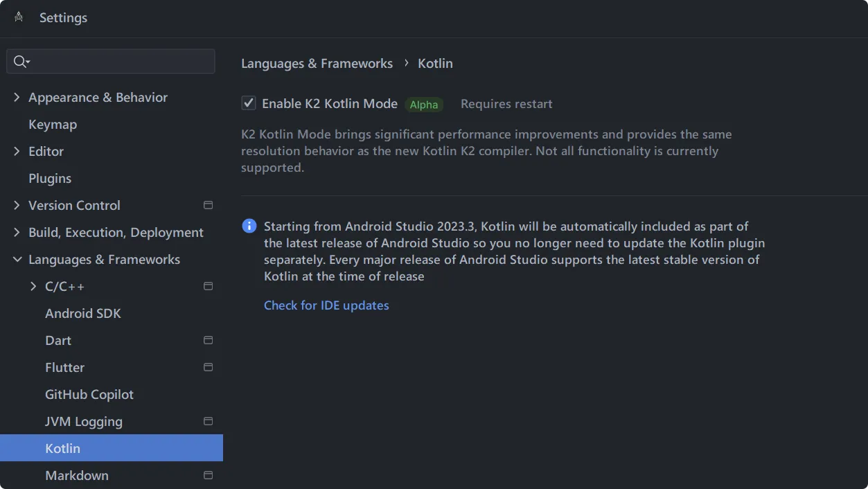Viewport: 868px width, 489px height.
Task: Disable the Enable K2 Kotlin Mode checkbox
Action: [x=249, y=103]
